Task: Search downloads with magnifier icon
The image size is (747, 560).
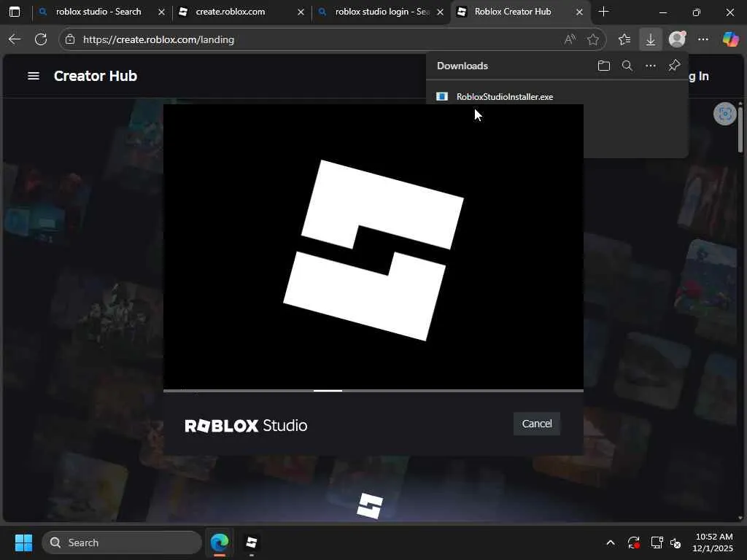Action: [627, 66]
